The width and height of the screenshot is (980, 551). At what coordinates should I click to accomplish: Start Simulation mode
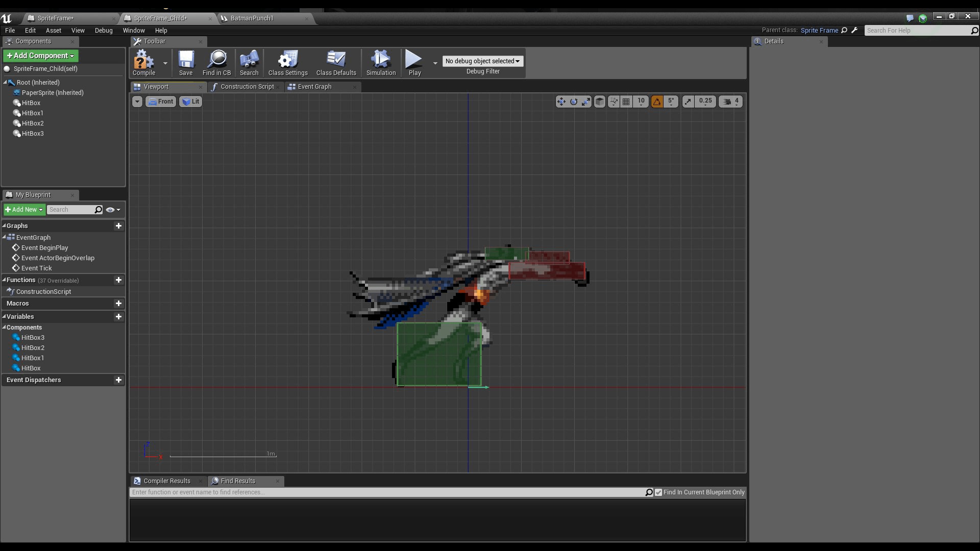[380, 62]
